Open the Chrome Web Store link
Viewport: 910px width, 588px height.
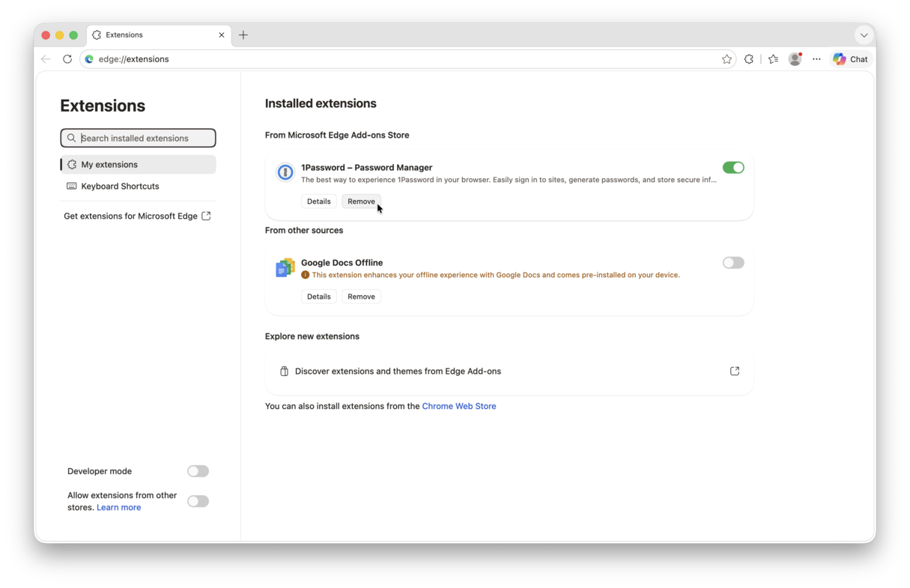click(x=459, y=406)
